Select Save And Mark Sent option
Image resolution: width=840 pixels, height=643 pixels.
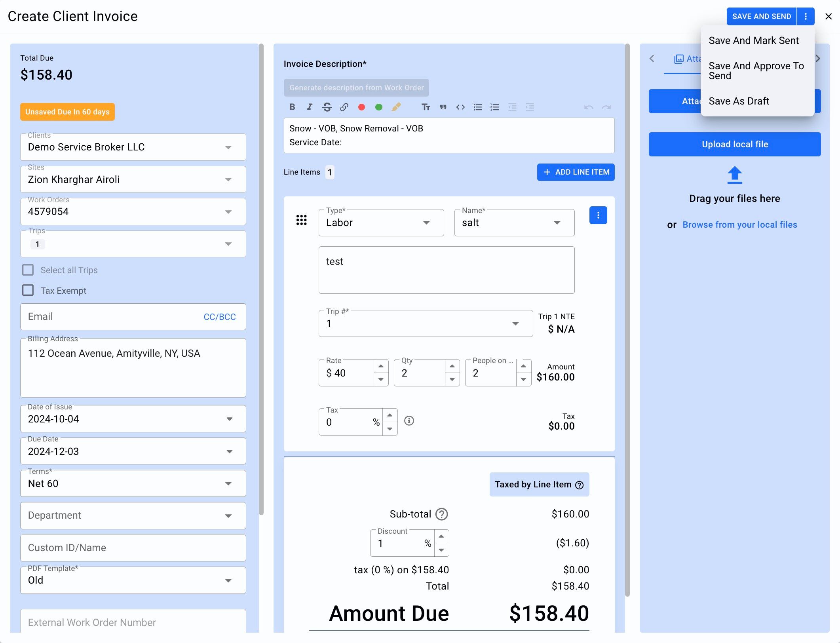tap(753, 40)
